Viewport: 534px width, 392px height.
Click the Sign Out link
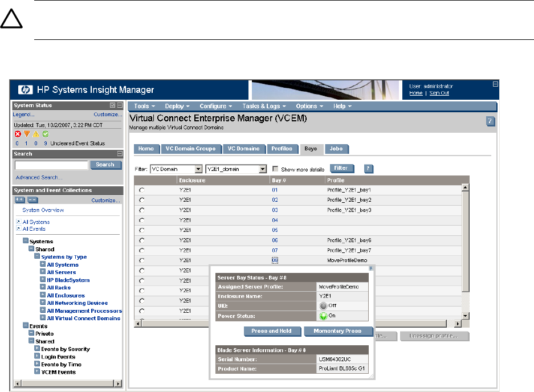pyautogui.click(x=439, y=93)
